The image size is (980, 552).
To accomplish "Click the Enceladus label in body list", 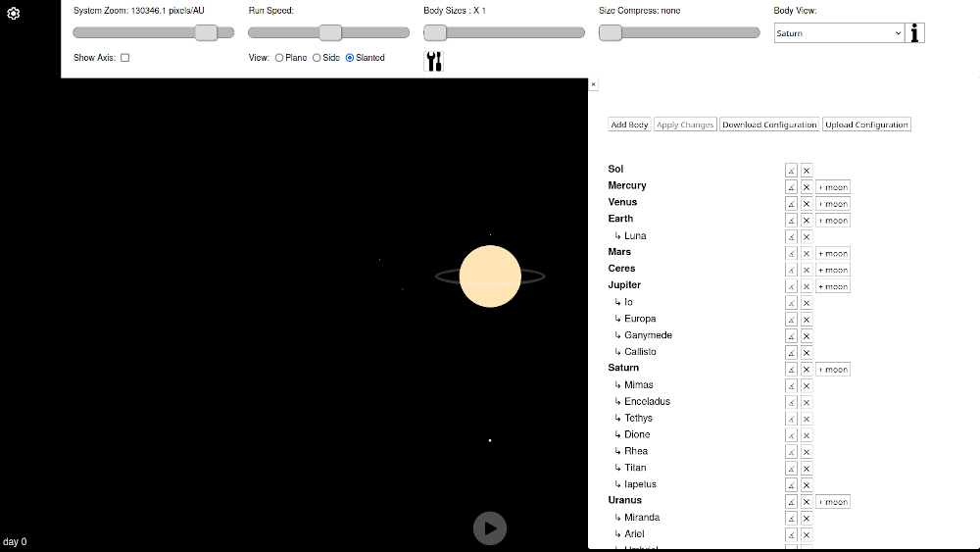I will coord(647,401).
